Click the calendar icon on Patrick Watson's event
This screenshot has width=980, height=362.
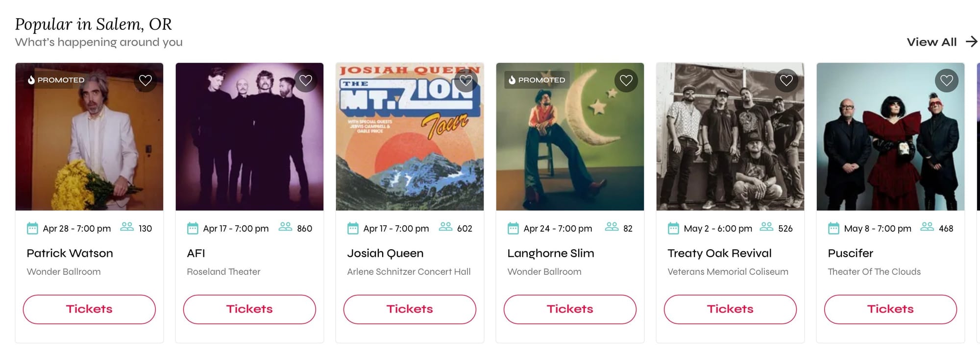coord(32,228)
